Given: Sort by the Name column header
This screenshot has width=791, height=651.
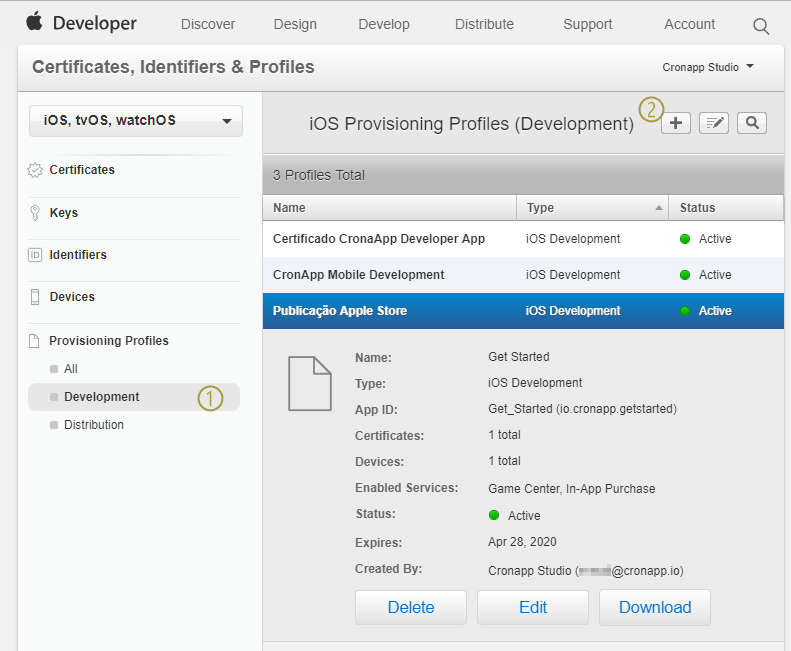Looking at the screenshot, I should point(389,208).
